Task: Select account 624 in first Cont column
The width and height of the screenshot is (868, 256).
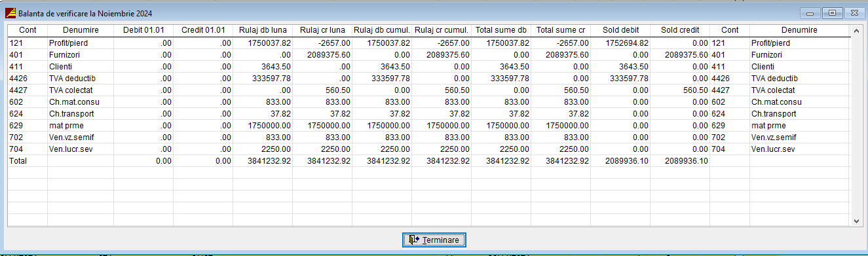Action: click(x=16, y=114)
